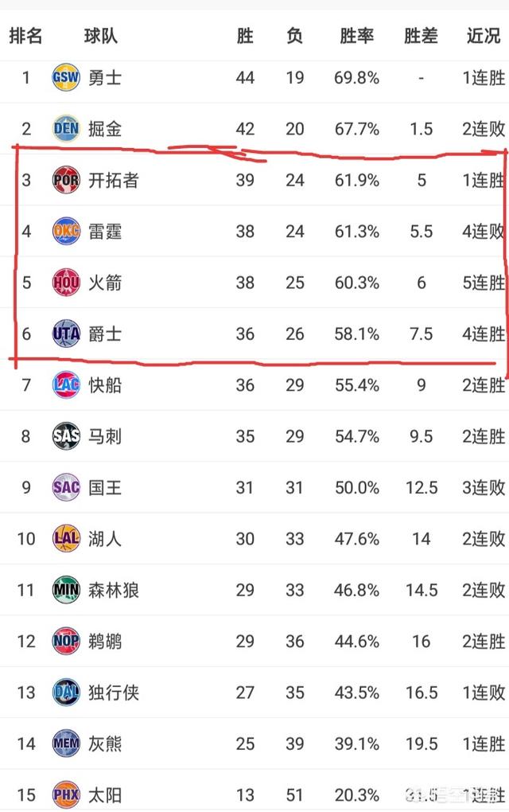Image resolution: width=509 pixels, height=812 pixels.
Task: Click the HOU Rockets team logo
Action: tap(66, 283)
